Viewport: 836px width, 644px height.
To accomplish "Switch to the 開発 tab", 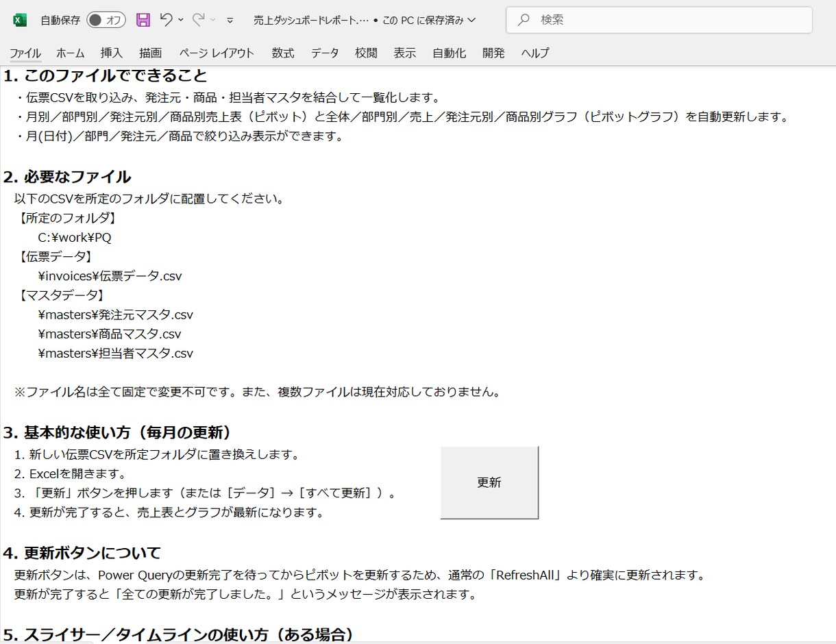I will pyautogui.click(x=493, y=53).
